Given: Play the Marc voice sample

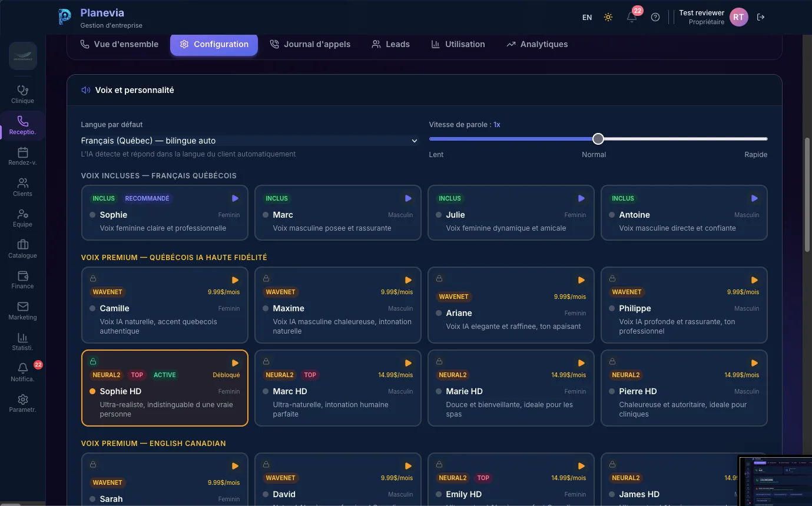Looking at the screenshot, I should tap(409, 198).
